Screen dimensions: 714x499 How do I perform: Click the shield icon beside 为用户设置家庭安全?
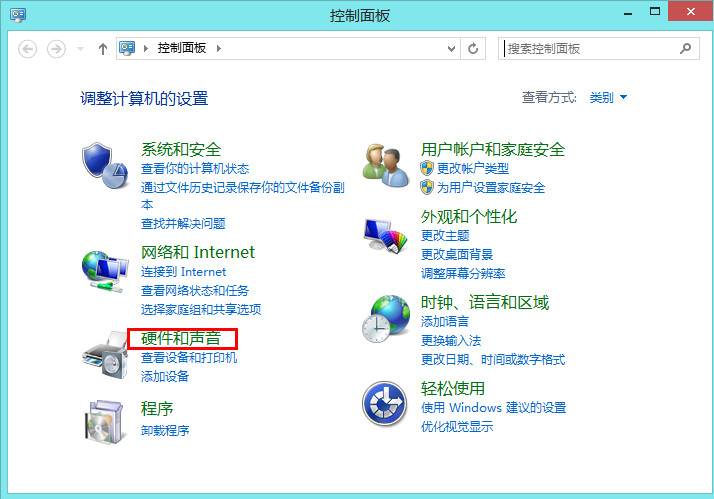point(427,187)
